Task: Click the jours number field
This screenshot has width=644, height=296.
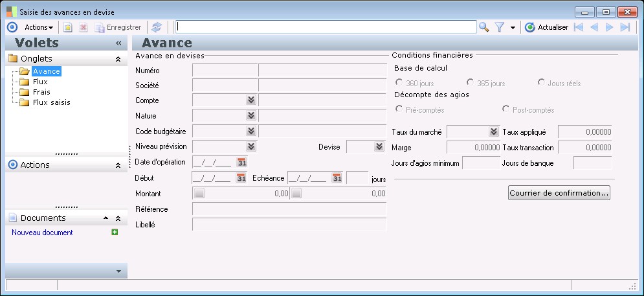Action: coord(357,178)
